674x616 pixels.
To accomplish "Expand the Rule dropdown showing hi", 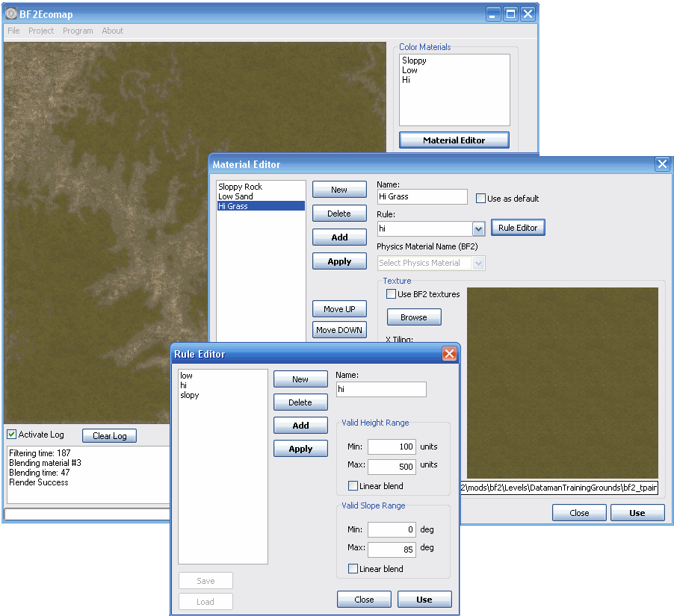I will point(479,229).
